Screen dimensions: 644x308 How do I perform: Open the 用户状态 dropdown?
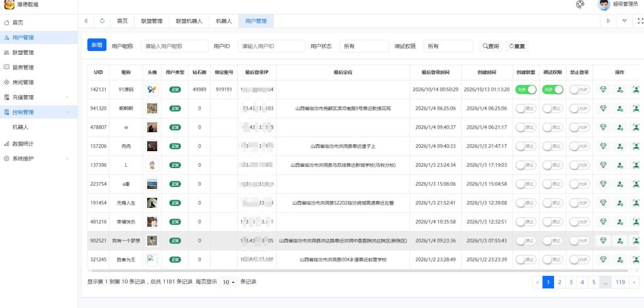click(x=364, y=46)
